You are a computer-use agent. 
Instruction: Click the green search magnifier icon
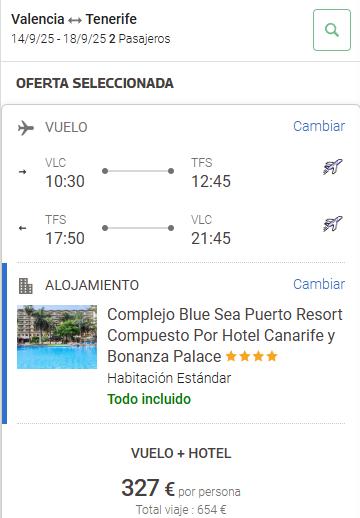click(332, 30)
